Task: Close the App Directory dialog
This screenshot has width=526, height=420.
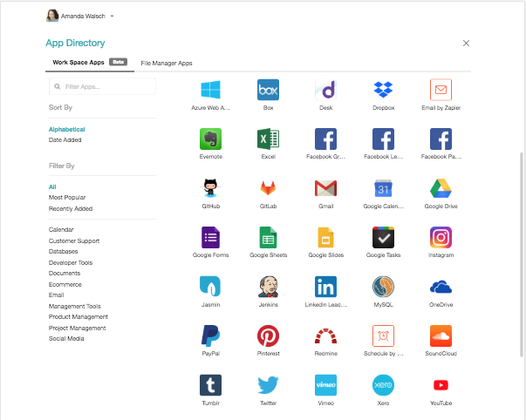Action: pos(466,43)
